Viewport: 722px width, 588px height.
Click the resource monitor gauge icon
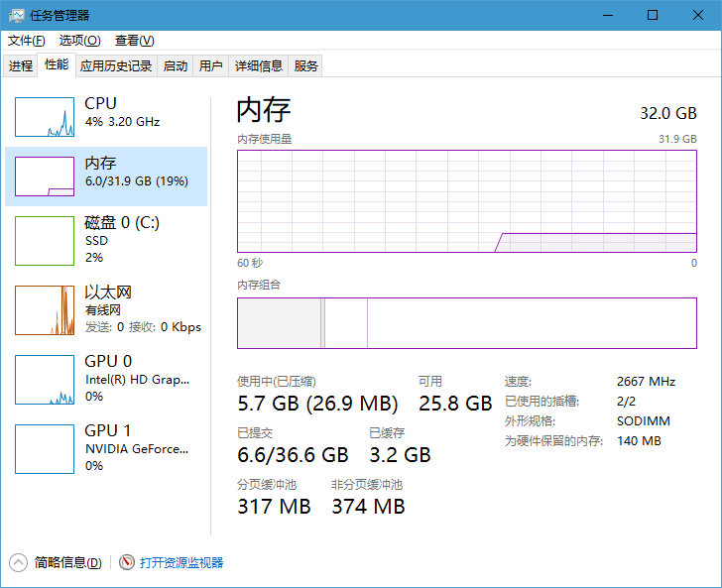(127, 562)
